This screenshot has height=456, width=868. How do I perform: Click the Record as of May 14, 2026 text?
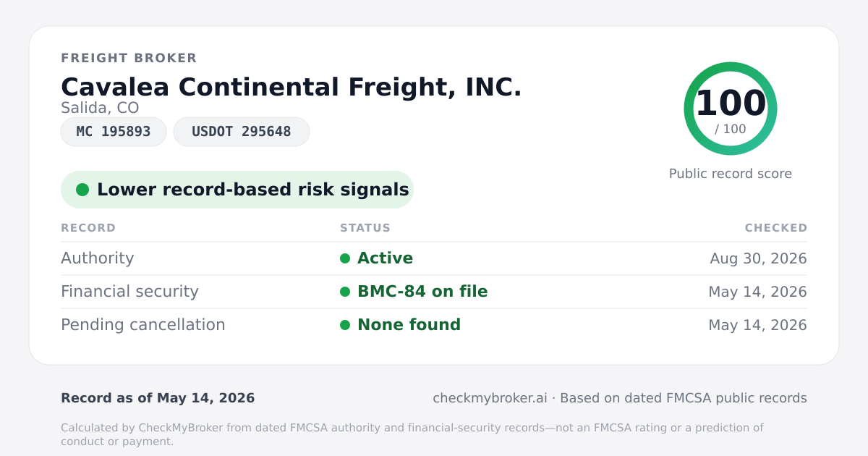pyautogui.click(x=158, y=398)
